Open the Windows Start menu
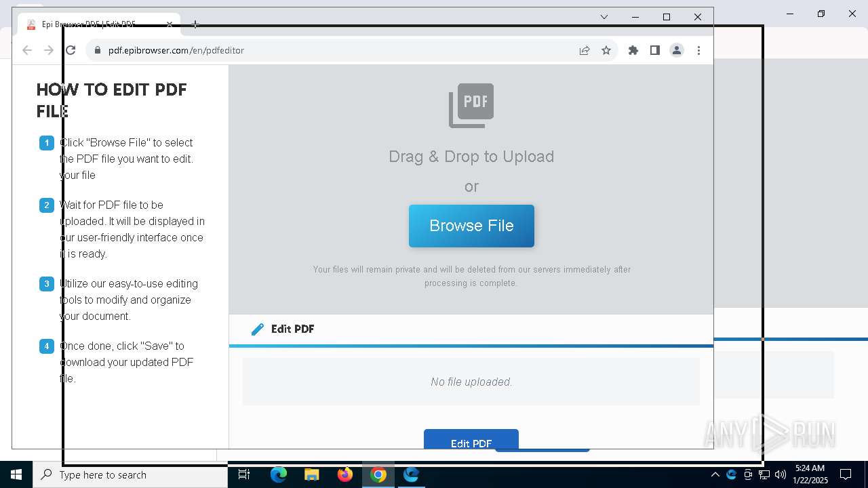The height and width of the screenshot is (488, 868). tap(16, 474)
